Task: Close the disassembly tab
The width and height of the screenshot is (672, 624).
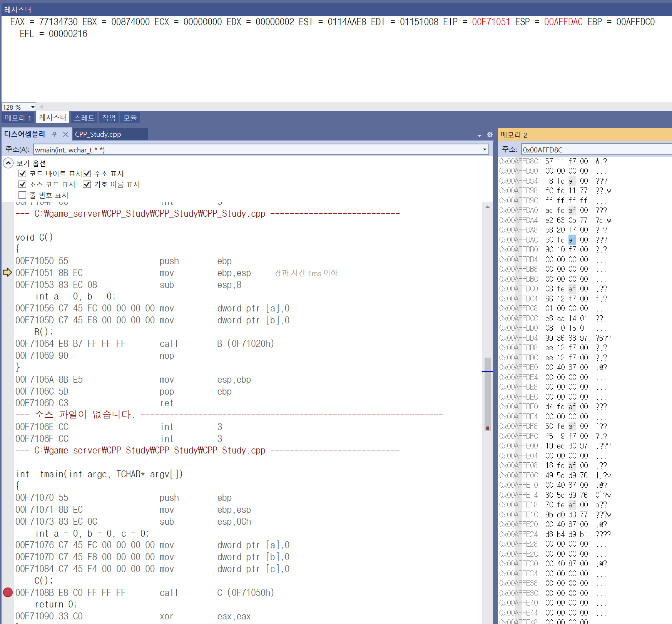Action: pyautogui.click(x=65, y=134)
